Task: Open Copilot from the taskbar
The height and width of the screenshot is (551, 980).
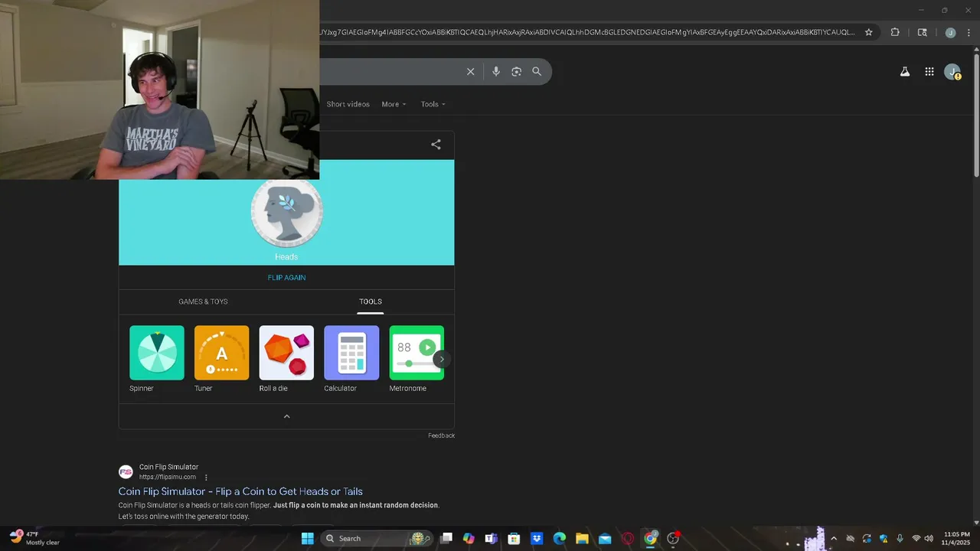Action: click(469, 538)
